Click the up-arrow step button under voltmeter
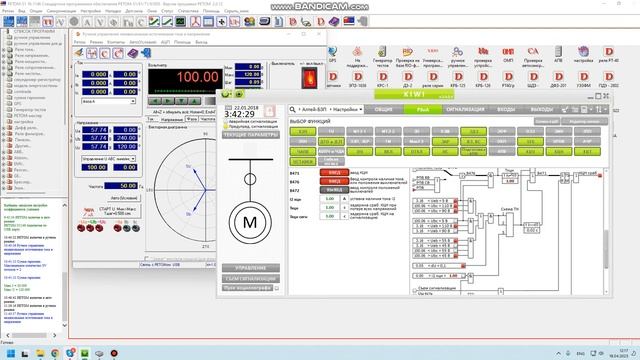The image size is (640, 360). click(194, 101)
